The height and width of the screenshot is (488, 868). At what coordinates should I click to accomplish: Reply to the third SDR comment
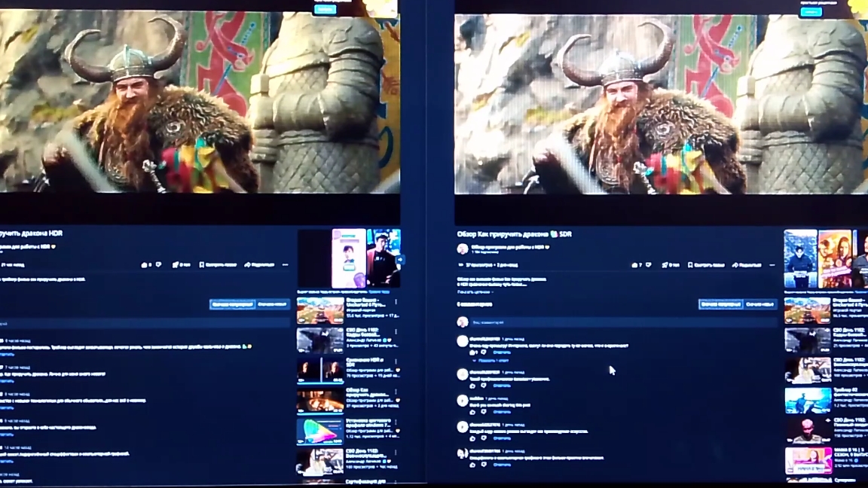(x=502, y=412)
